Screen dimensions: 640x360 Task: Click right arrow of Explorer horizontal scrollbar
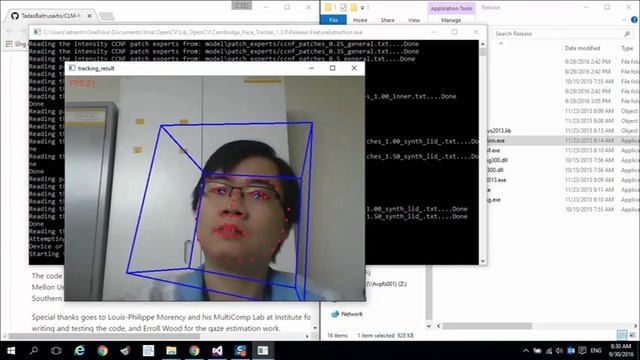pyautogui.click(x=636, y=326)
